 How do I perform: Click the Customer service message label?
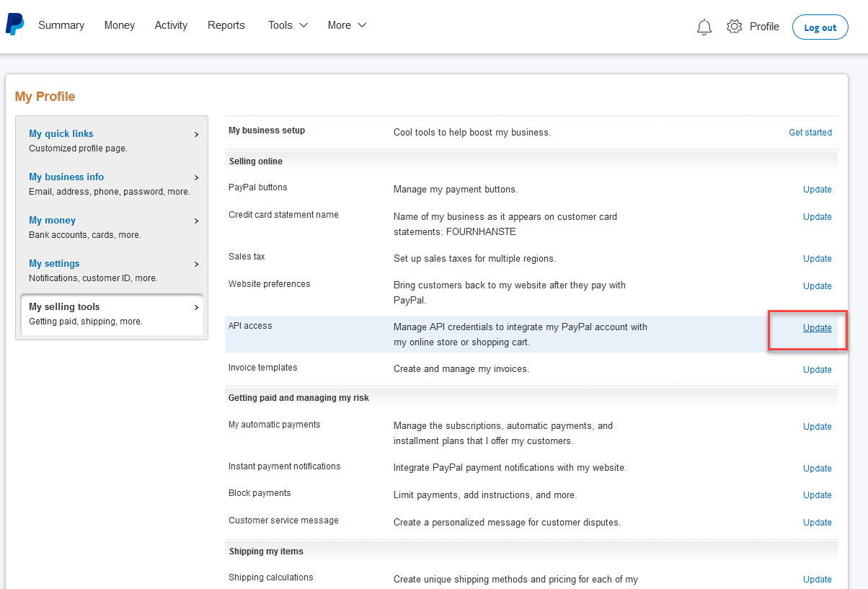point(283,521)
